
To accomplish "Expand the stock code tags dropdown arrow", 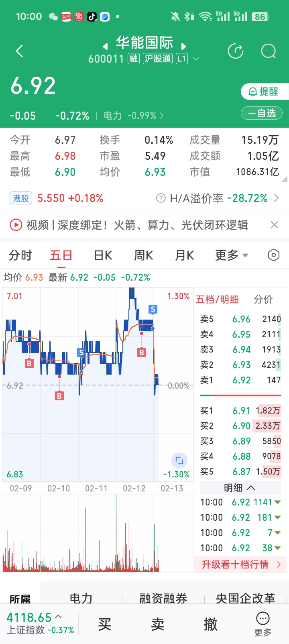I will tap(196, 59).
